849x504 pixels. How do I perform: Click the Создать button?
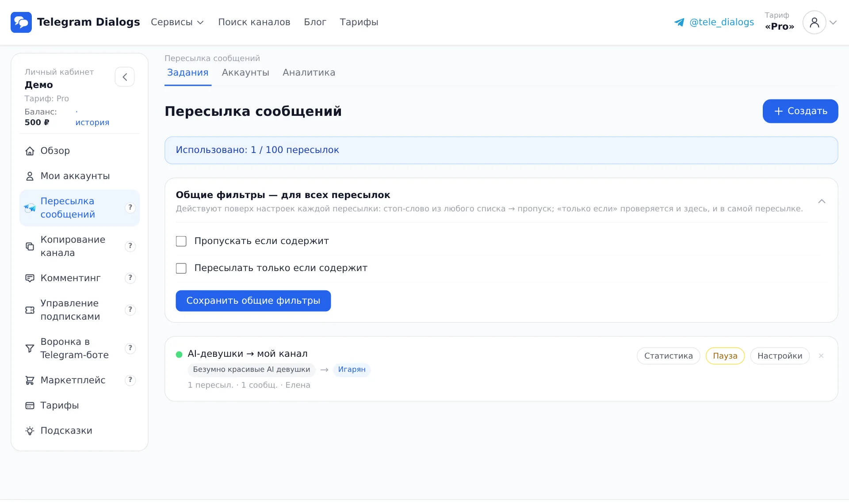(x=800, y=111)
